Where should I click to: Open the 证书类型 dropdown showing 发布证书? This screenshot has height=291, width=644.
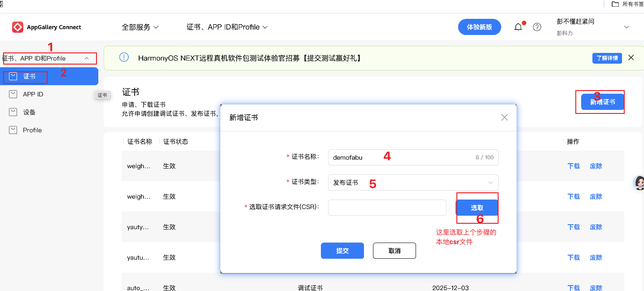413,182
